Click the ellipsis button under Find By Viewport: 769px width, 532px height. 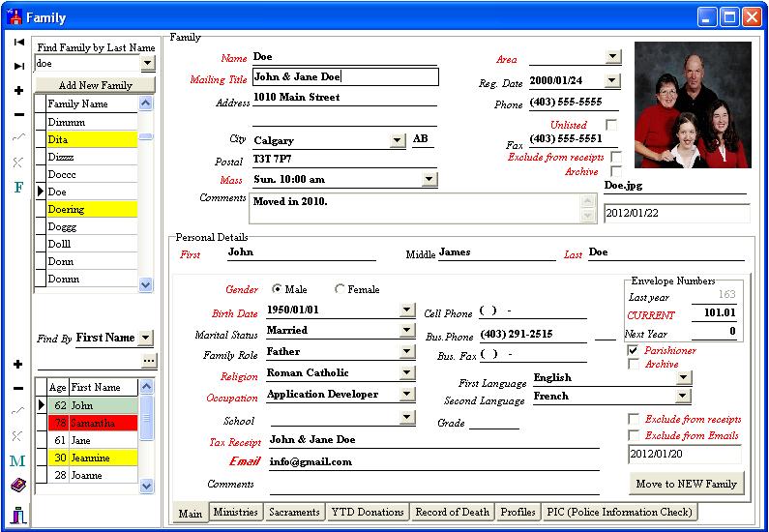pos(148,361)
